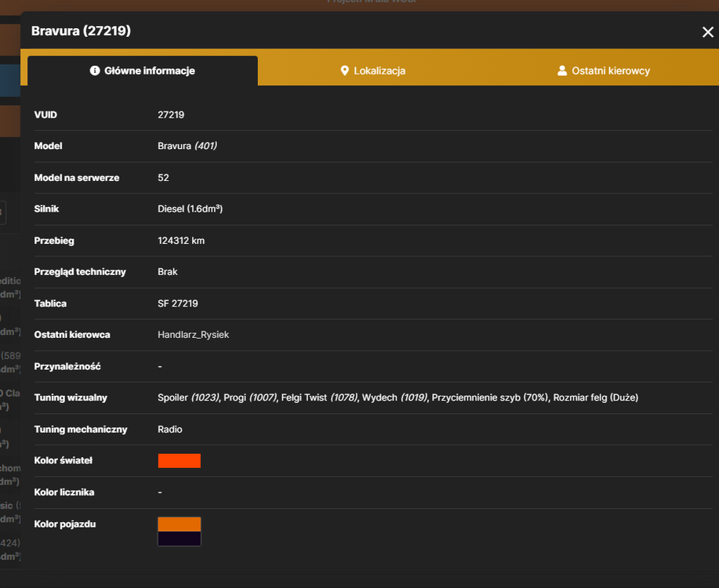Click the Przegląd techniczny value Brak

[167, 272]
